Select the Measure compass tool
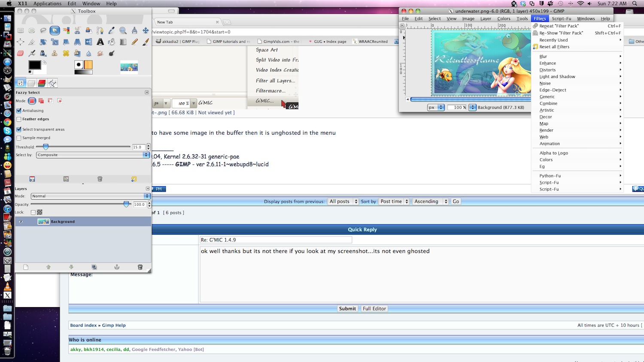This screenshot has width=644, height=362. click(134, 30)
